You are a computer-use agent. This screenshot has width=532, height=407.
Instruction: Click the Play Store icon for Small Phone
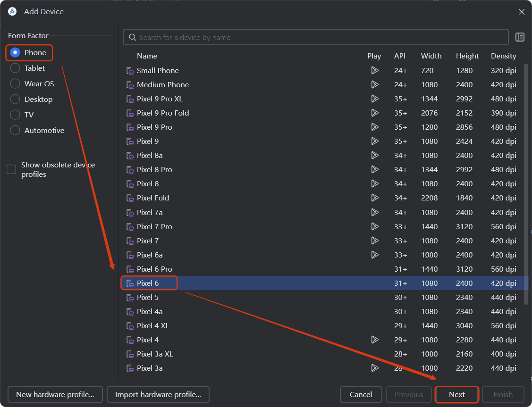(375, 70)
